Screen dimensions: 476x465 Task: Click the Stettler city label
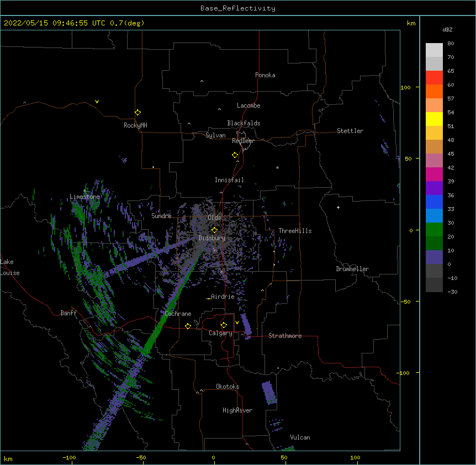coord(350,131)
